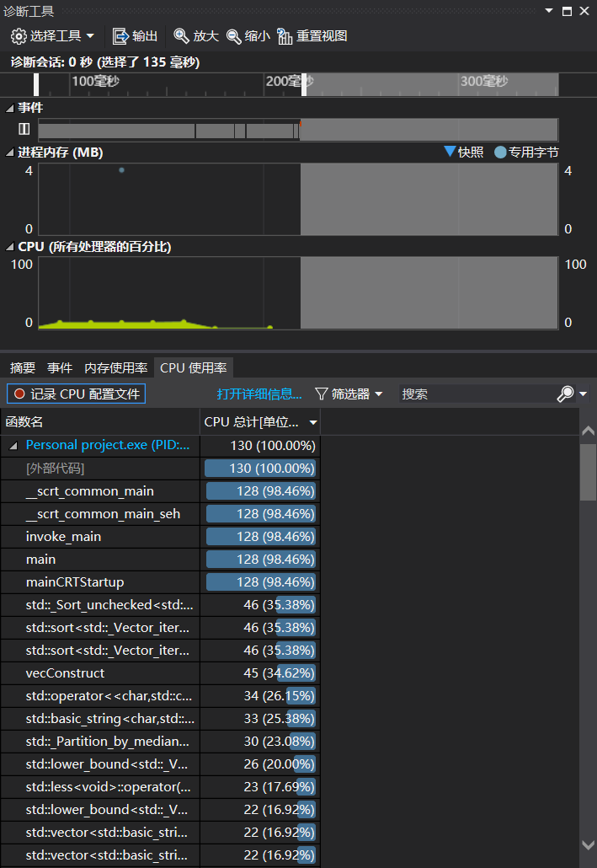Click the 45 (34.62%) CPU value
The width and height of the screenshot is (597, 868).
280,673
